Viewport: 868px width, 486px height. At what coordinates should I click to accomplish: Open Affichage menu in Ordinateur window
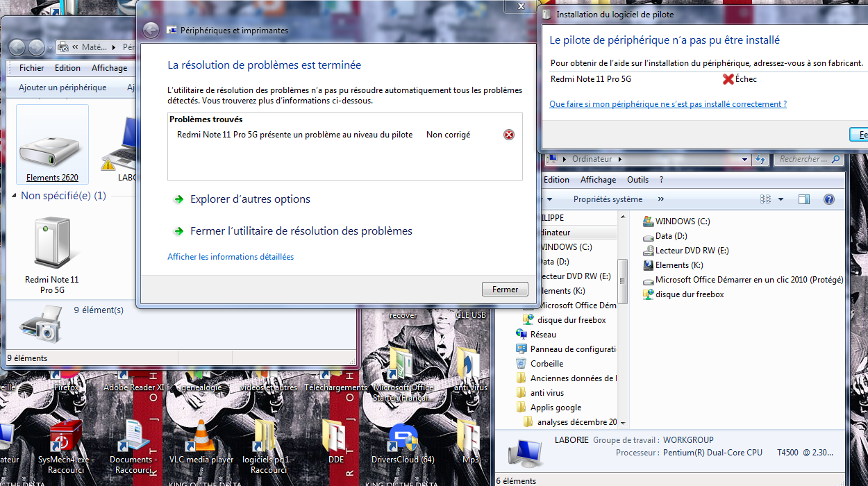(598, 180)
